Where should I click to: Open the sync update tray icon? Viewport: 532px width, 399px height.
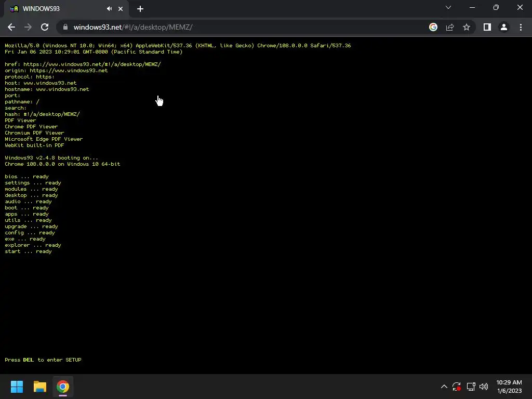tap(457, 387)
